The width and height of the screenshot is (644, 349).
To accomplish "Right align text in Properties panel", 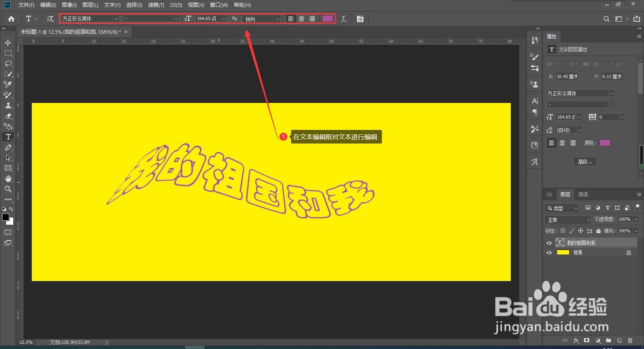I will tap(573, 143).
